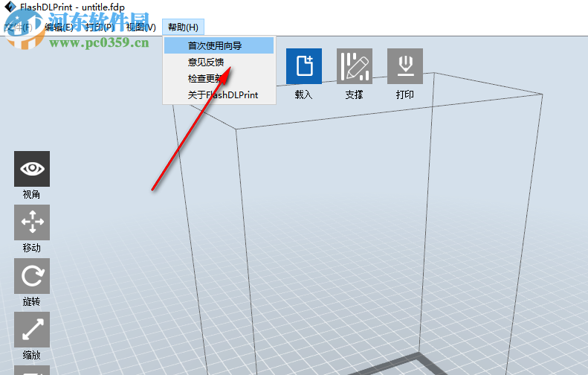
Task: Click the Print (打印) icon
Action: coord(405,66)
